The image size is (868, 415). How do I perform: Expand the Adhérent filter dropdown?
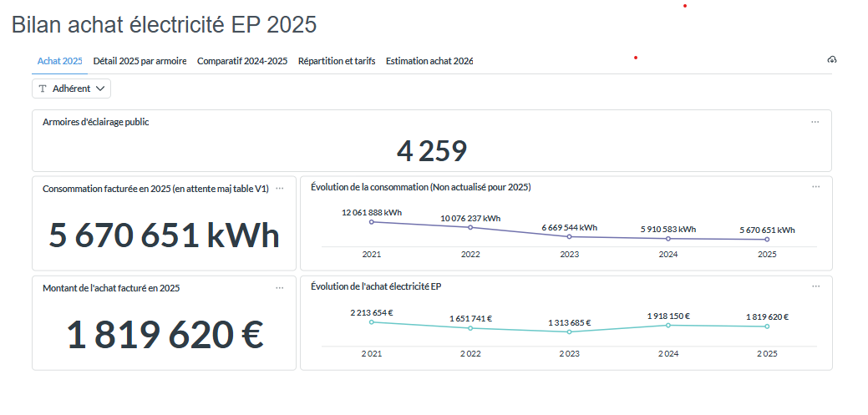(x=71, y=89)
